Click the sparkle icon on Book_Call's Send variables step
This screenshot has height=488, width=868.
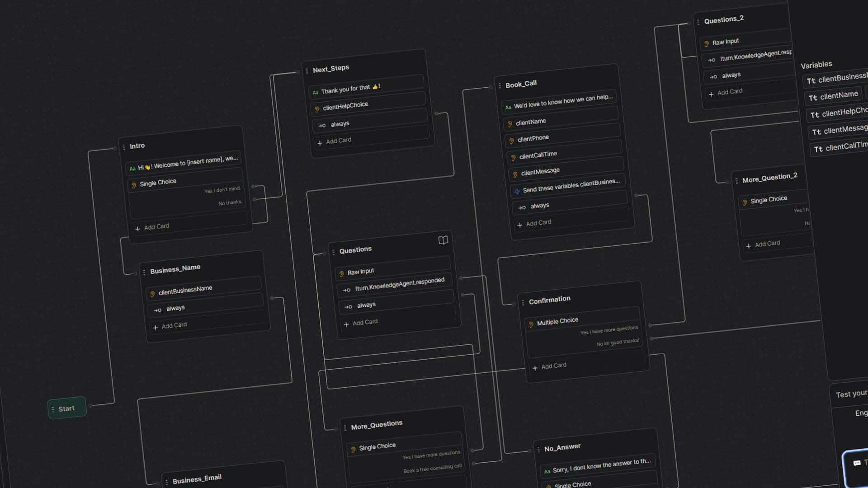[x=517, y=192]
